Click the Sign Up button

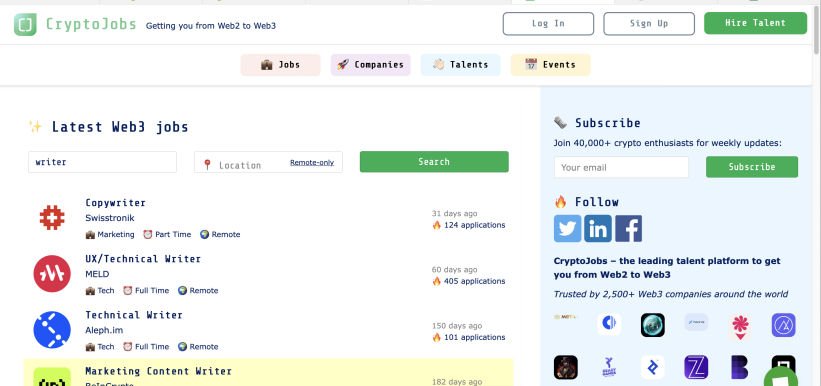tap(649, 24)
